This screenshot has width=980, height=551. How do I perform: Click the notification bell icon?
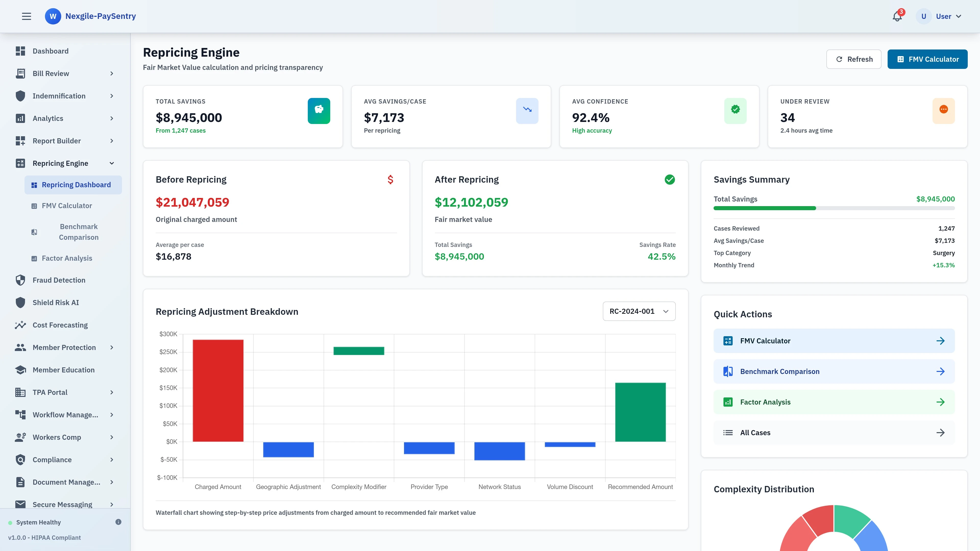click(897, 16)
